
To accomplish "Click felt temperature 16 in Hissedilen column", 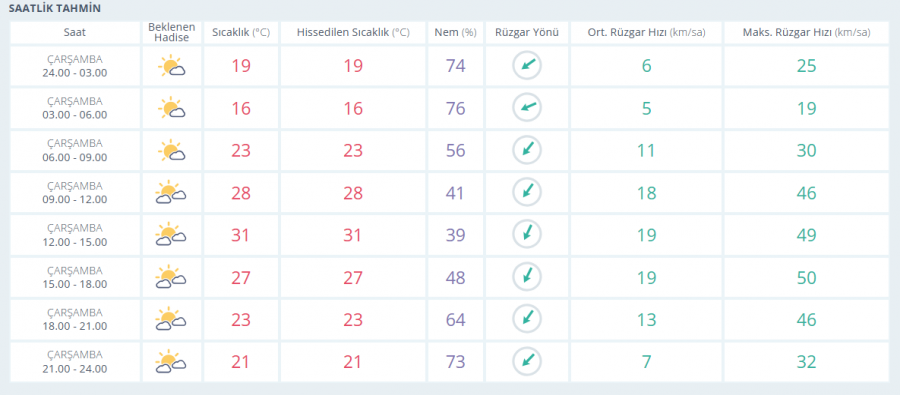I will 353,108.
